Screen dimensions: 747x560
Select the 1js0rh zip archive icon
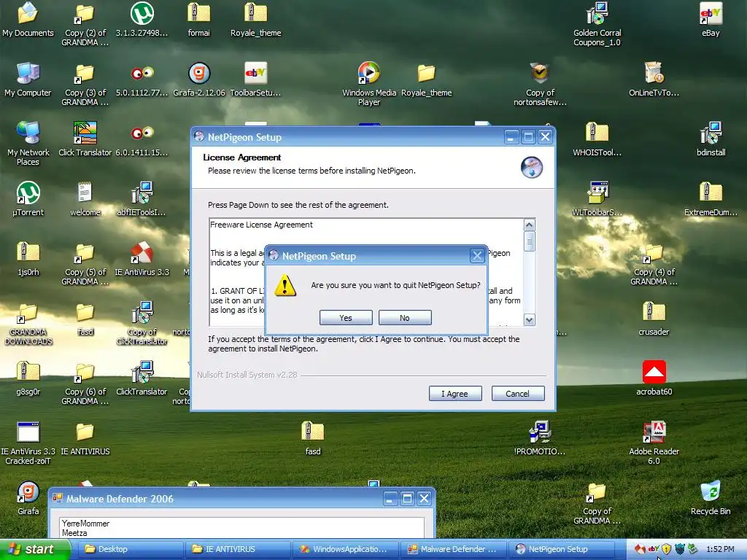(x=28, y=259)
